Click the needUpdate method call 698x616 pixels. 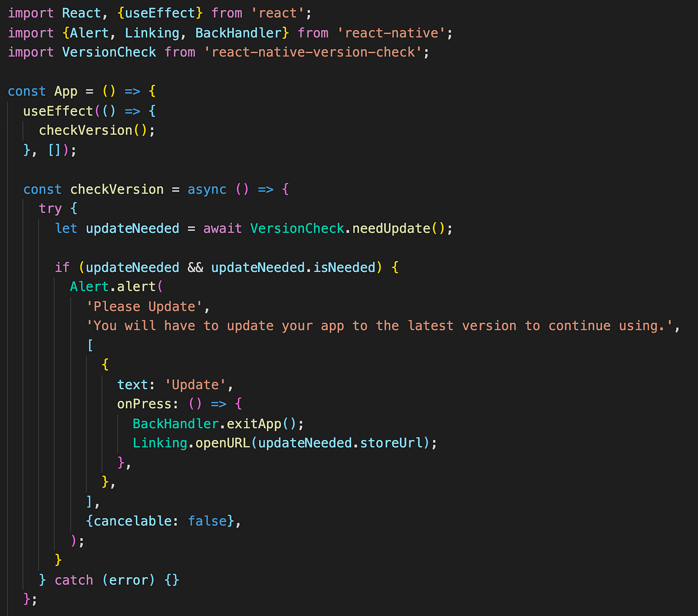pyautogui.click(x=391, y=228)
